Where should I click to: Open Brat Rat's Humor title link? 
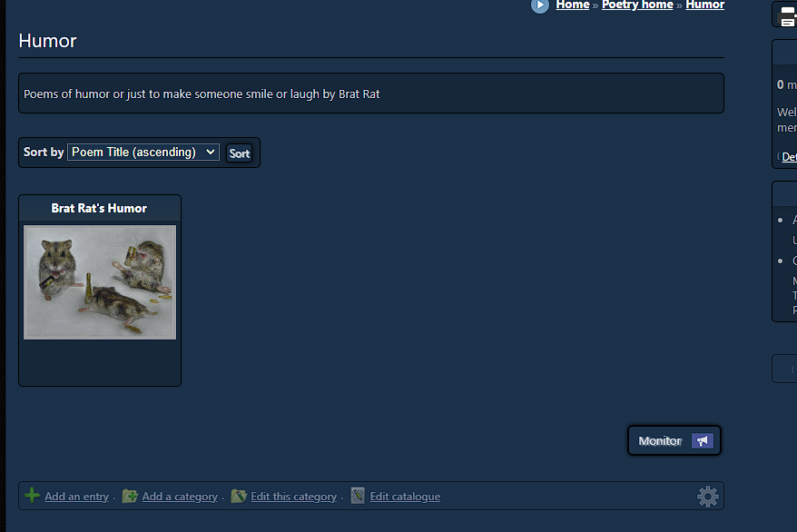99,208
